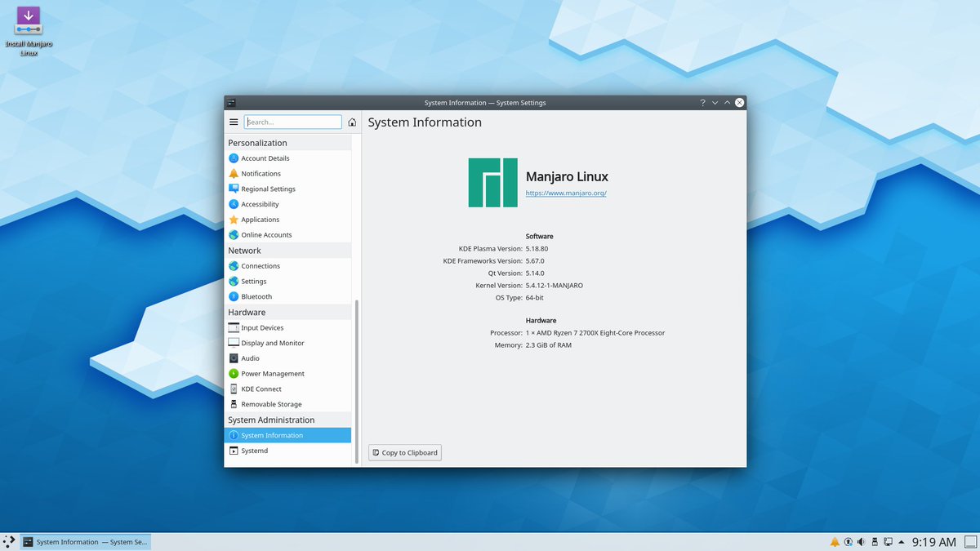Open the network tray icon
This screenshot has height=551, width=980.
point(888,542)
